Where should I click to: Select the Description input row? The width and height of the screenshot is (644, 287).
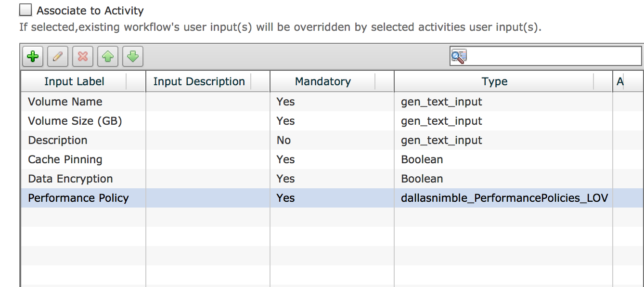click(x=332, y=140)
